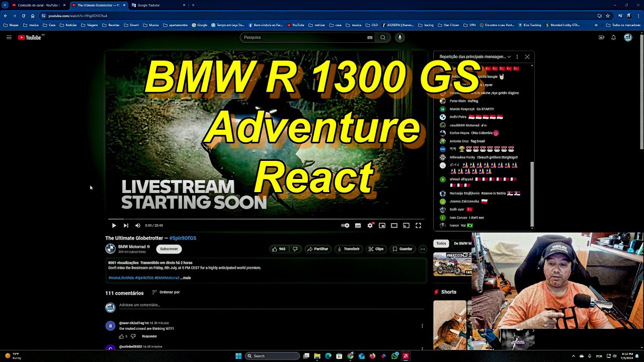Switch to Conteúdo do canal tab
The height and width of the screenshot is (362, 644).
pos(38,5)
